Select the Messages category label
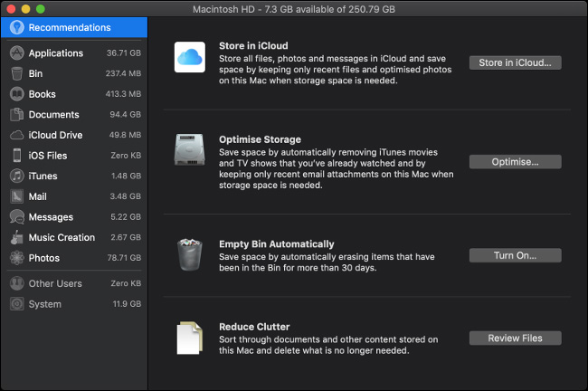Screen dimensions: 588x391 51,217
